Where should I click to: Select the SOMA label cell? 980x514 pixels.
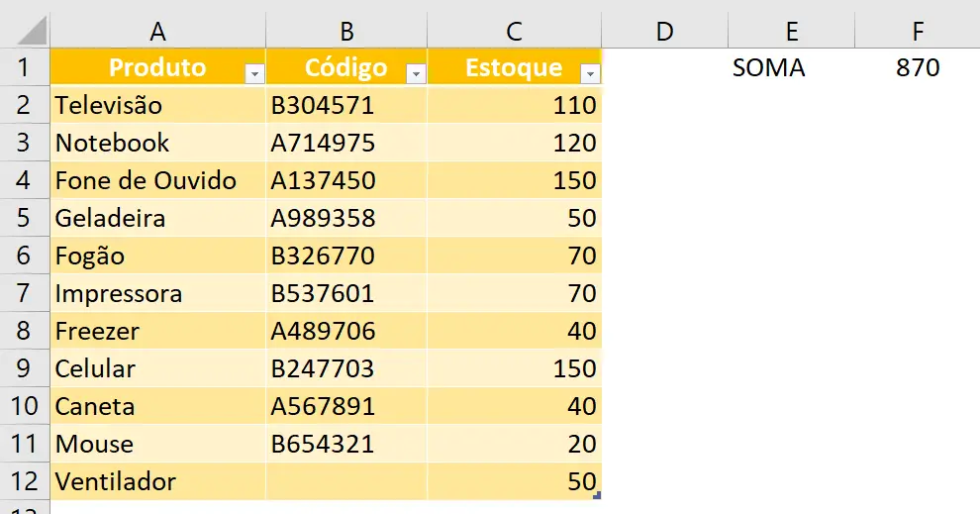pos(791,68)
